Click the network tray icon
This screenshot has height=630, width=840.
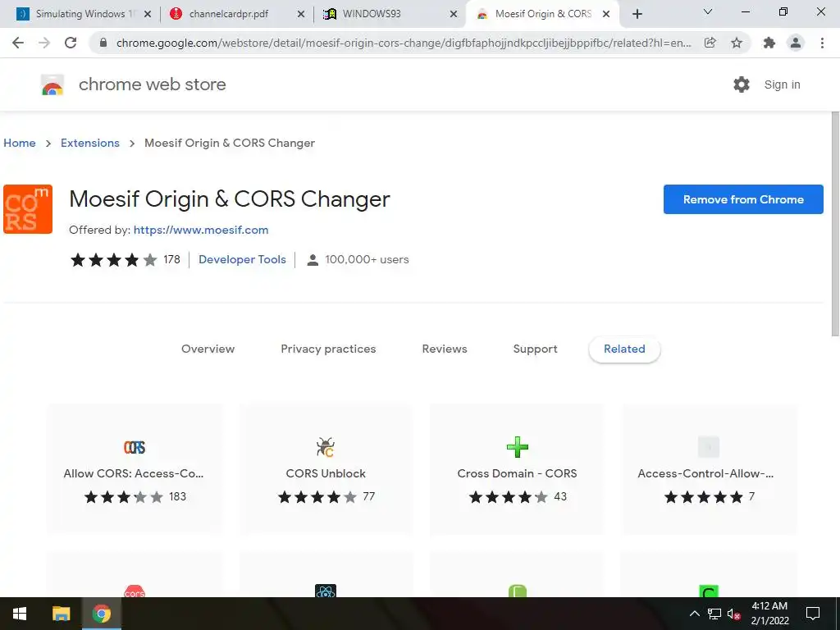pos(714,614)
